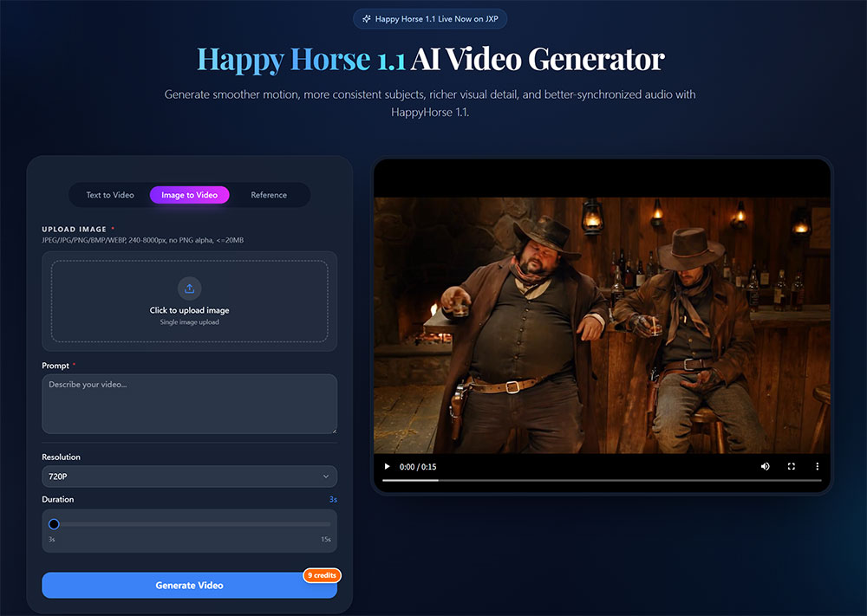Screen dimensions: 867x616
Task: Click into the Describe your video prompt field
Action: [189, 404]
